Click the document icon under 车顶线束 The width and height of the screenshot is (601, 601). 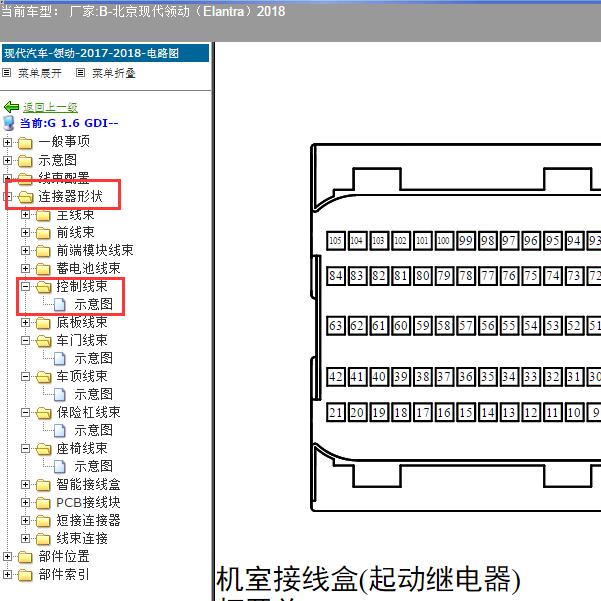(59, 395)
